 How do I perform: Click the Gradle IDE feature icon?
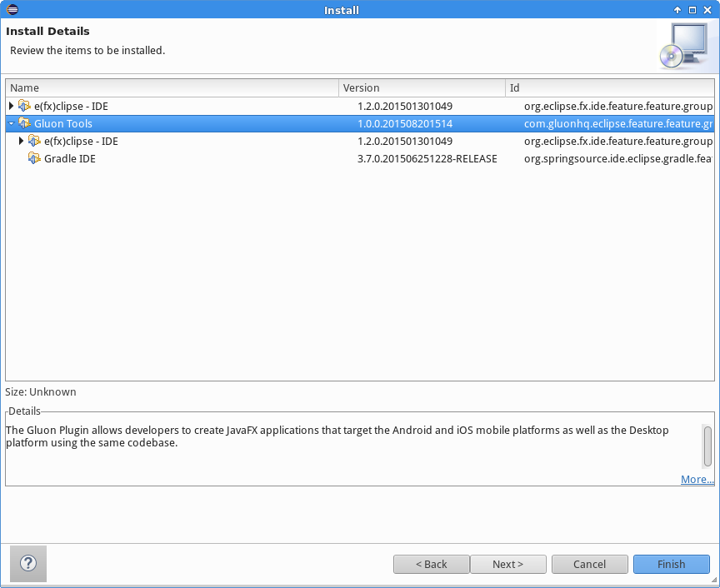tap(34, 158)
